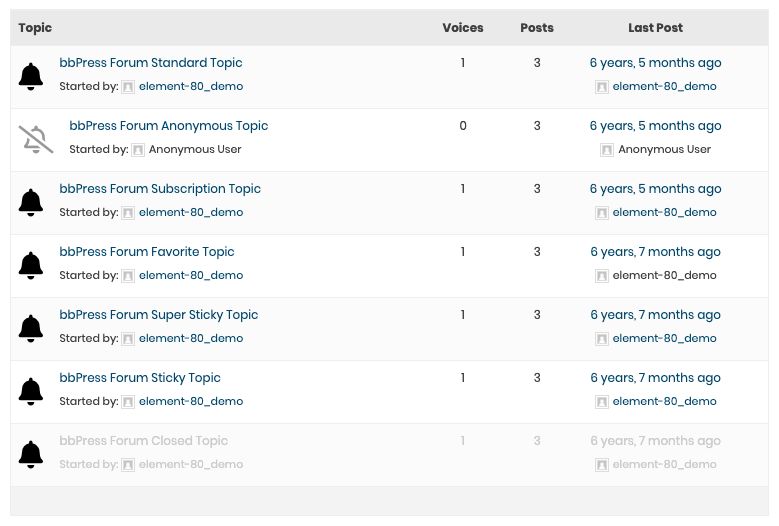779x526 pixels.
Task: Open Super Sticky Topic last post date link
Action: pyautogui.click(x=655, y=315)
